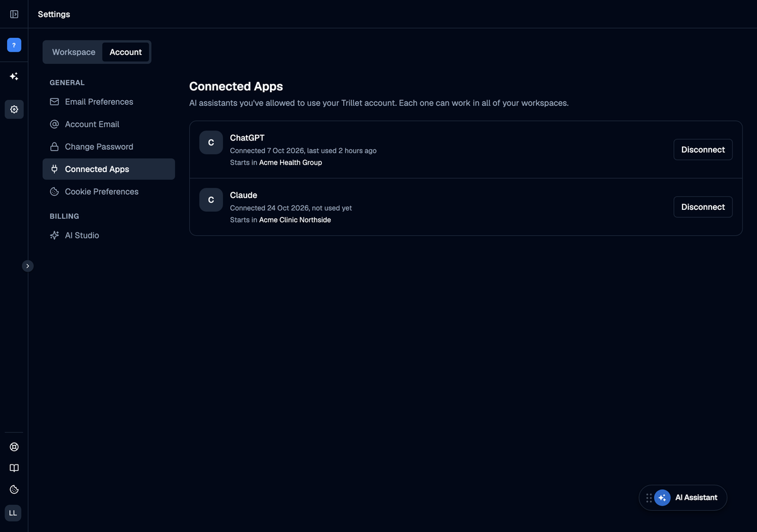Click the AI Assistant blue sparkle icon
This screenshot has width=757, height=532.
(x=662, y=498)
